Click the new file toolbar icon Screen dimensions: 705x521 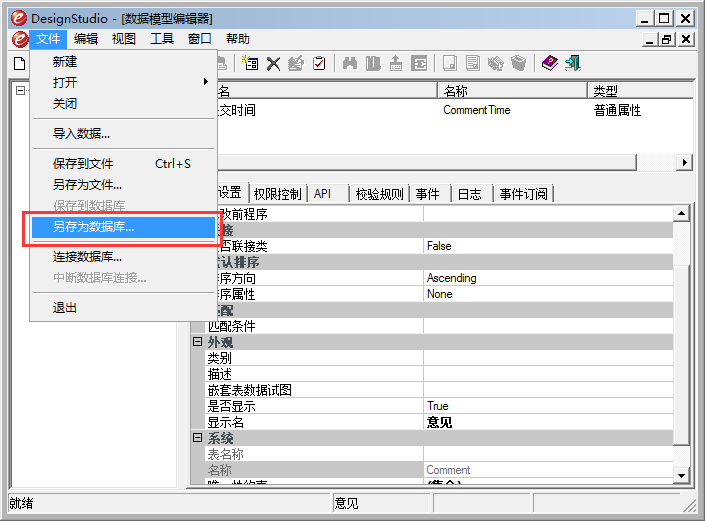(18, 63)
